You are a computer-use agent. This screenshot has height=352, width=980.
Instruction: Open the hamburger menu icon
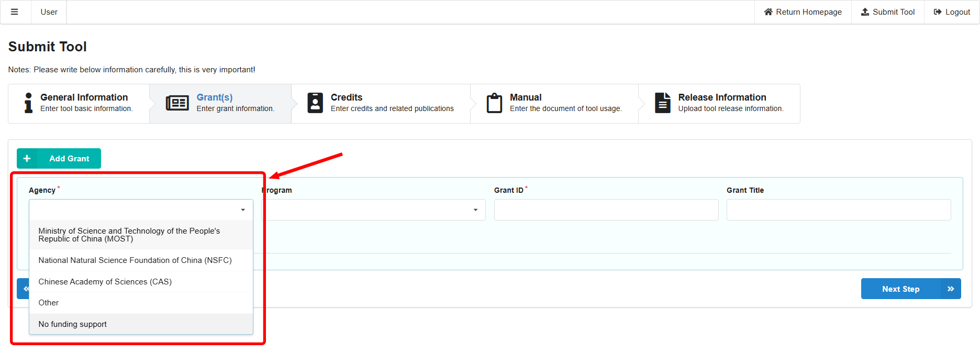[15, 12]
